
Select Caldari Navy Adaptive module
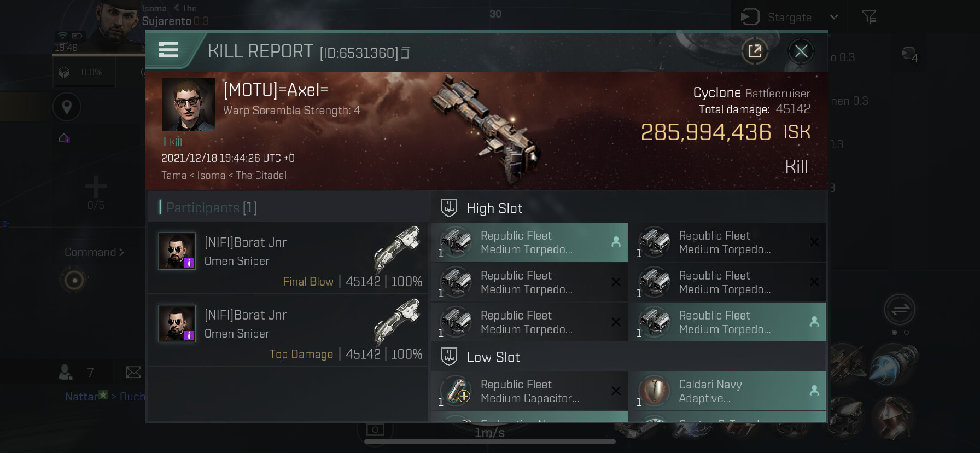[727, 391]
